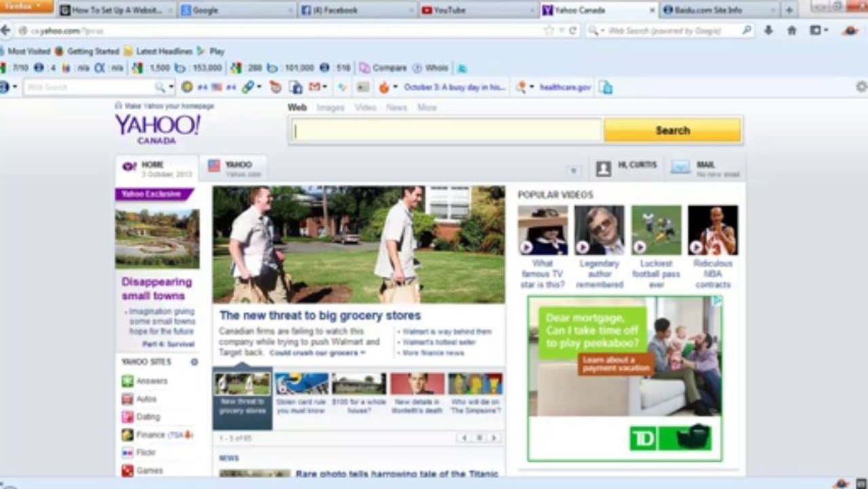Click the Compare toolbar button
Viewport: 868px width, 489px height.
point(383,68)
